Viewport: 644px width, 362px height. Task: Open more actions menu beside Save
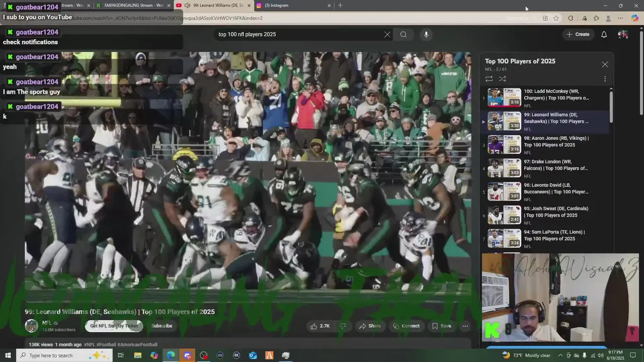(465, 326)
